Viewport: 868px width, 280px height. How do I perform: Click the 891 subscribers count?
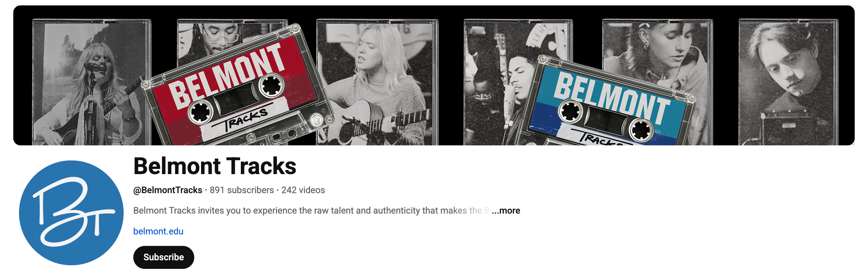242,190
